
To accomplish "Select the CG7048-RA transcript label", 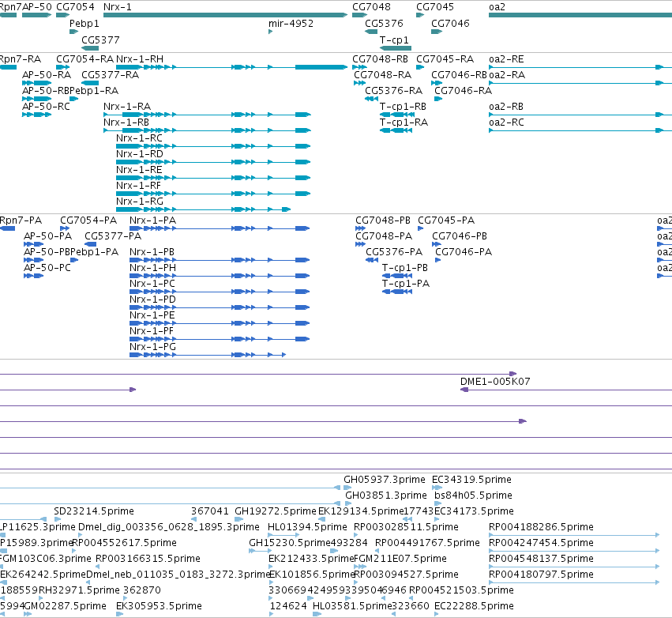I will (382, 74).
